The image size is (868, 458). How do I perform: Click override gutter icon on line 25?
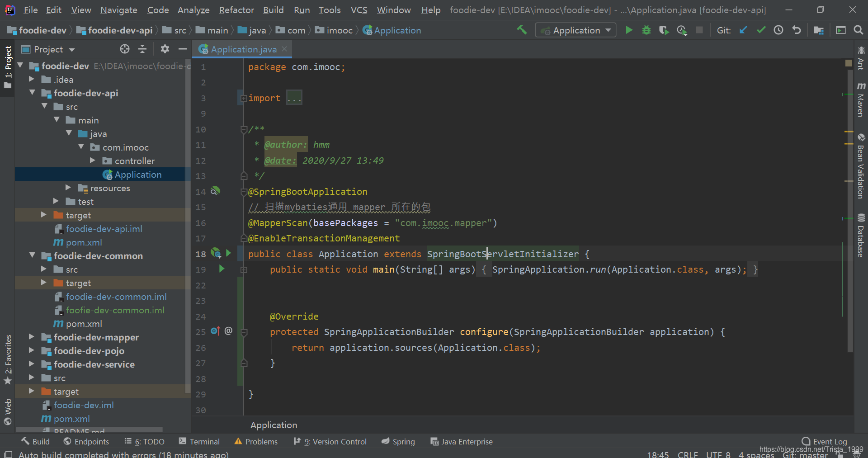tap(215, 331)
